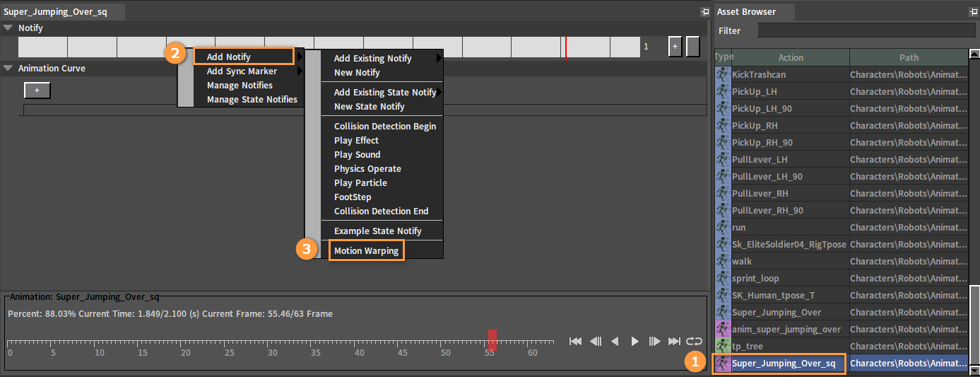Play the animation in reverse
The width and height of the screenshot is (980, 377).
click(615, 342)
